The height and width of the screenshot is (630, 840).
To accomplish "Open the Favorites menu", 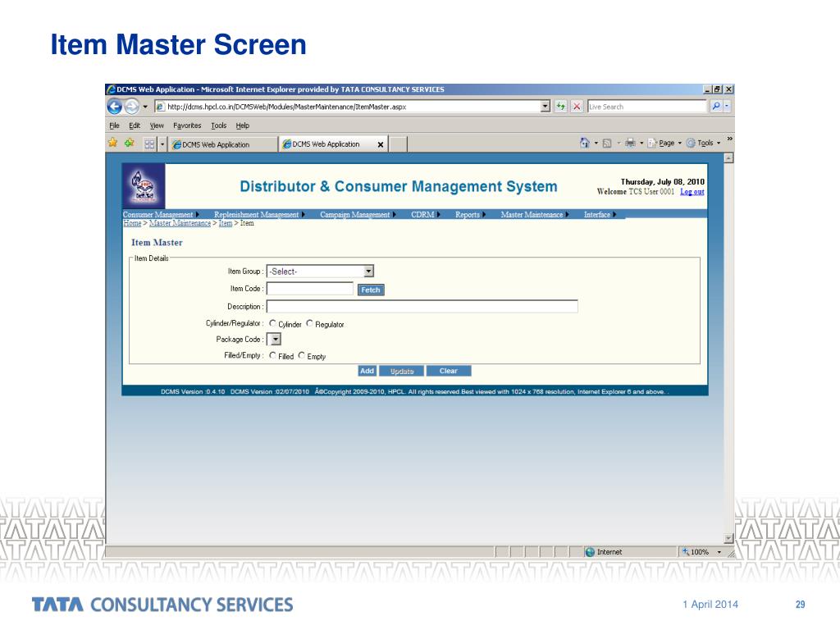I will pyautogui.click(x=187, y=126).
